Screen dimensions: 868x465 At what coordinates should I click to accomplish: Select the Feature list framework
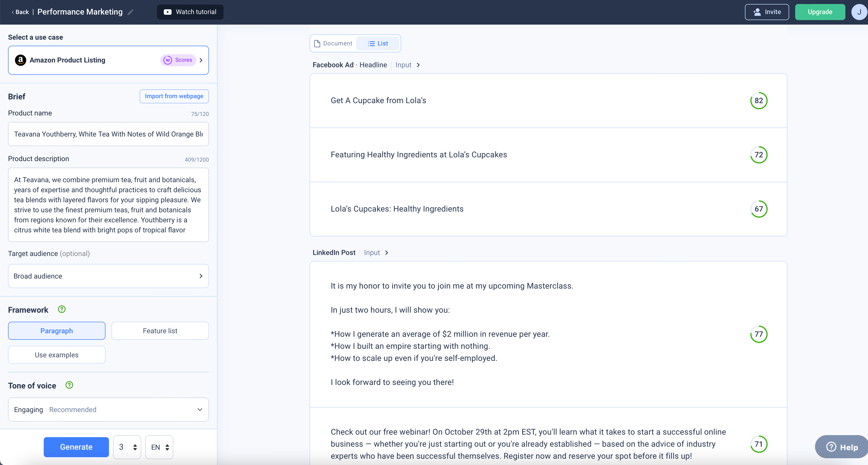click(x=160, y=330)
